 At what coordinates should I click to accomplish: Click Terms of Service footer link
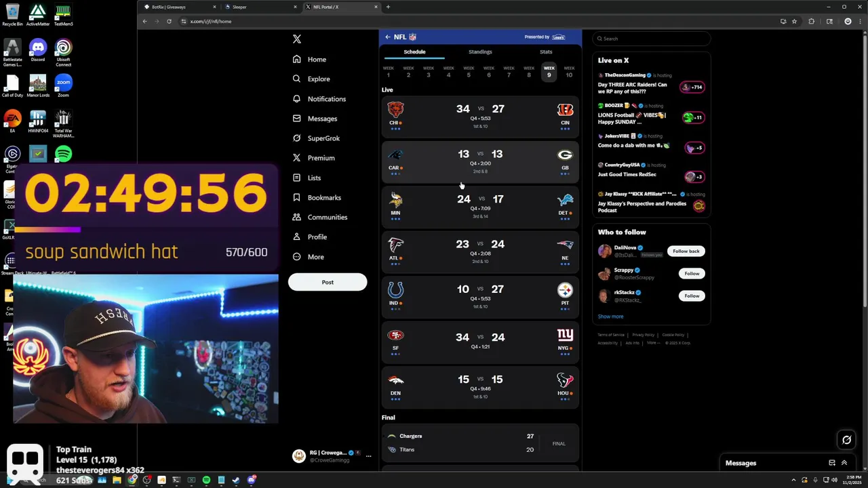611,335
